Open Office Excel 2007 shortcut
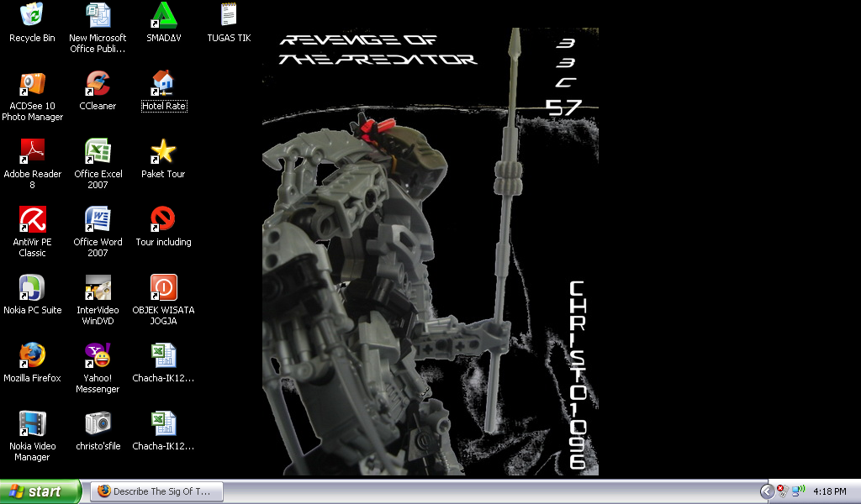Viewport: 861px width, 504px height. click(98, 152)
